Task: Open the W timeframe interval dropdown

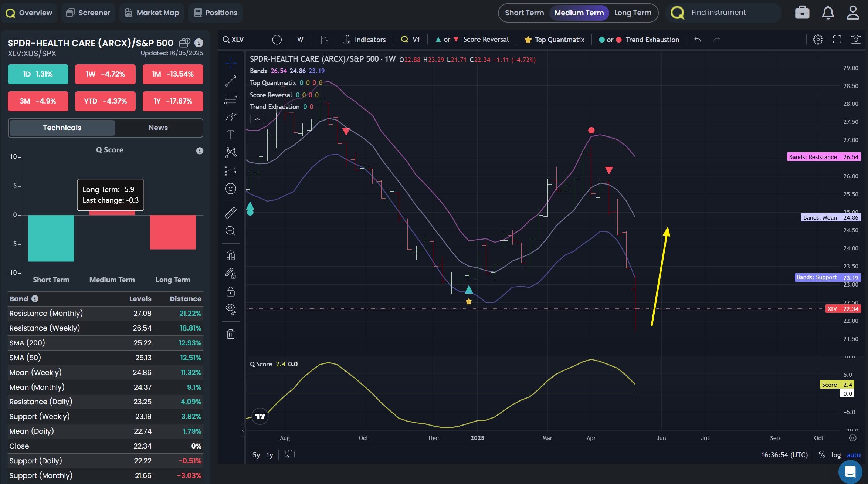Action: pos(300,40)
